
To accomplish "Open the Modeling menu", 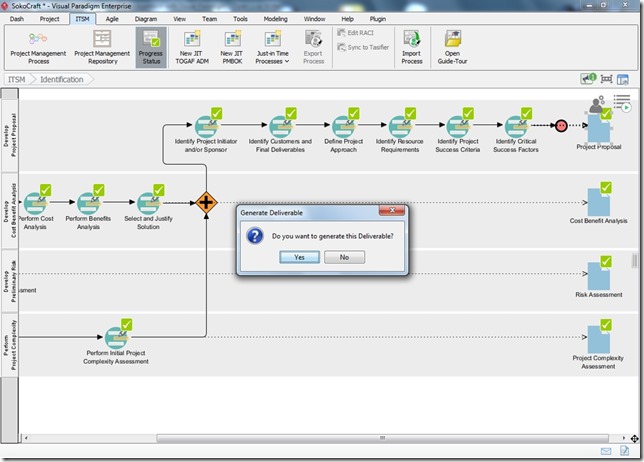I will [x=276, y=19].
